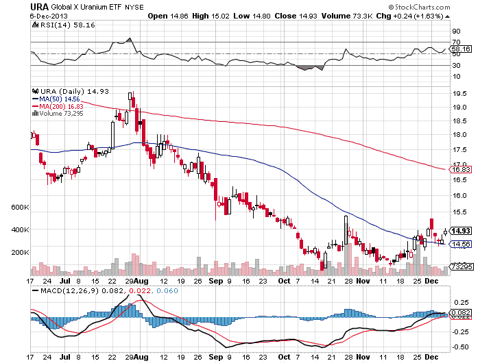Click the RSI icon beside RSI(14)
The width and height of the screenshot is (480, 363).
click(36, 25)
